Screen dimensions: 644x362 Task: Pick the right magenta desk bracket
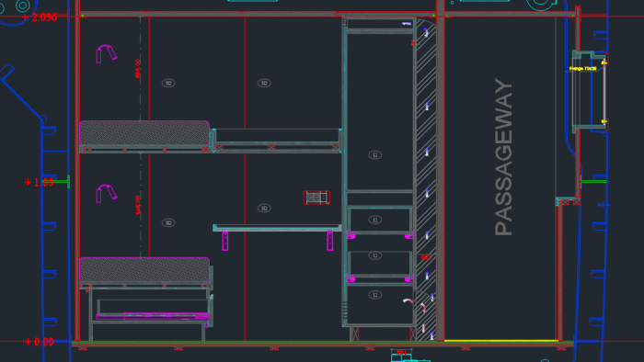(x=329, y=241)
